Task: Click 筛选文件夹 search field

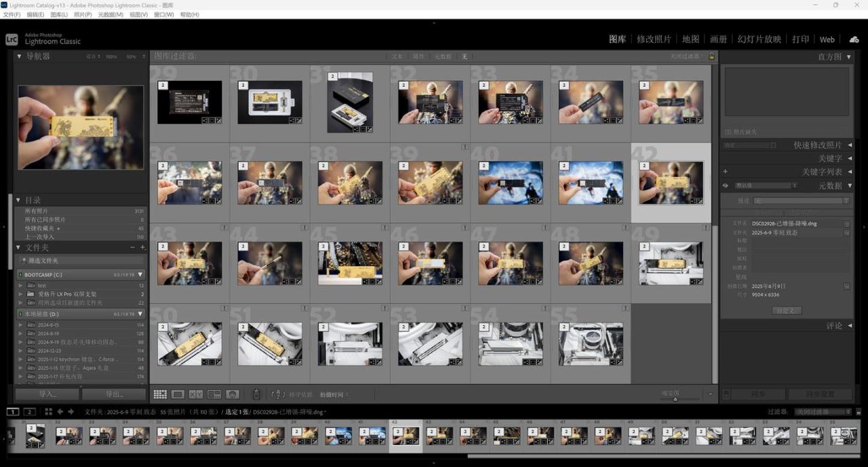Action: click(81, 261)
